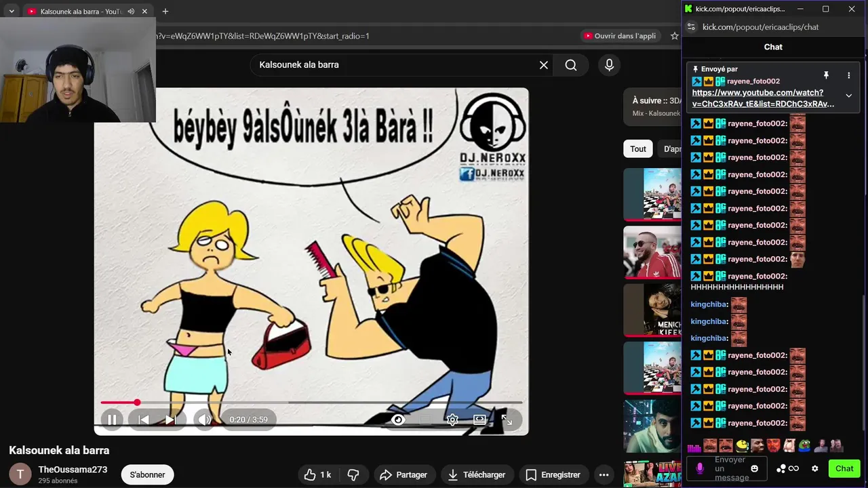Save the video with Enregistrer
Viewport: 868px width, 488px height.
(x=553, y=474)
